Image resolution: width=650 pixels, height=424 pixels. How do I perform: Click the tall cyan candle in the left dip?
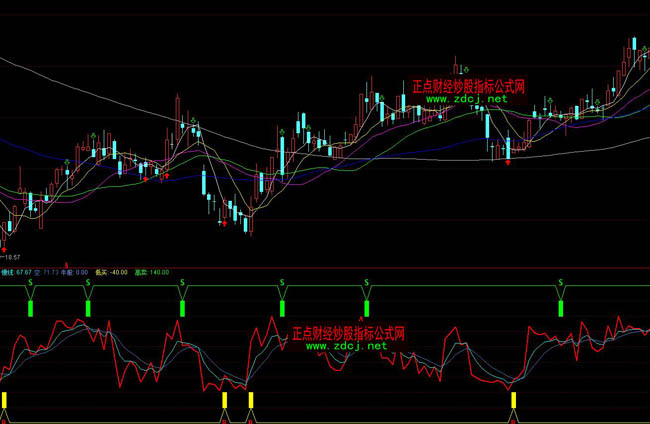point(204,181)
